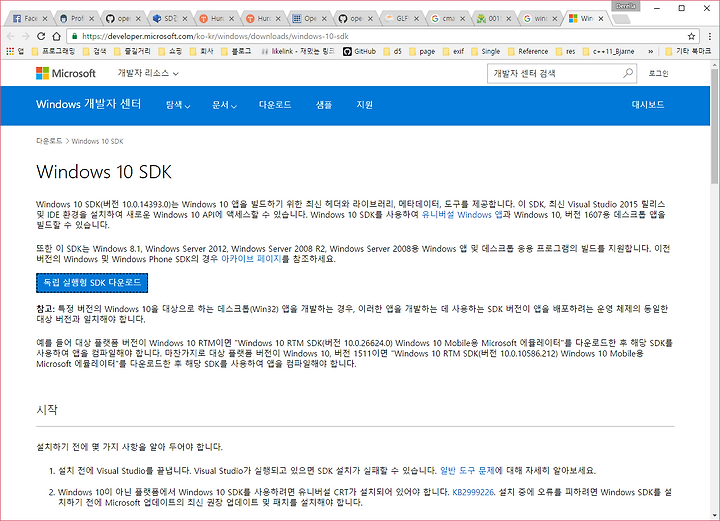
Task: Open the Single bookmark folder
Action: pos(486,51)
